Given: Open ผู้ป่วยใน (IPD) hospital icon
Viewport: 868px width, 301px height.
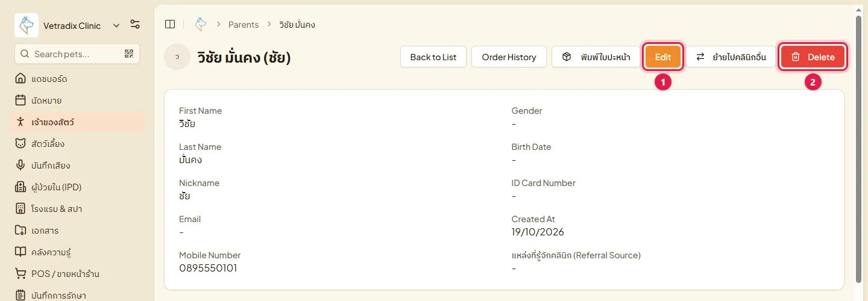Looking at the screenshot, I should (20, 187).
